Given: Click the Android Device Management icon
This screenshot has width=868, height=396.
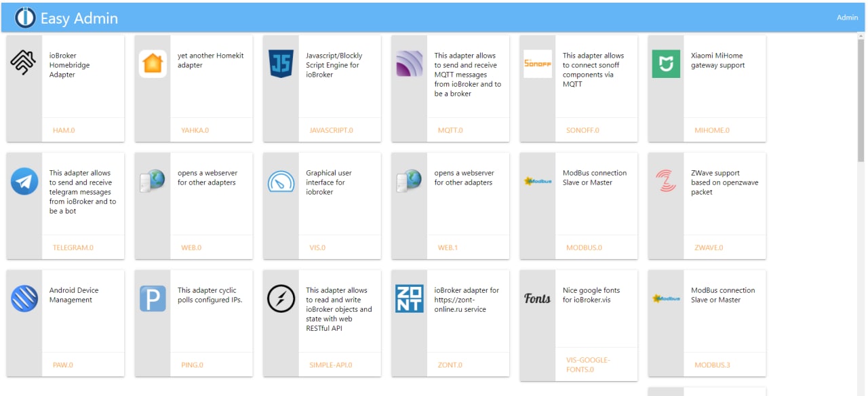Looking at the screenshot, I should tap(24, 298).
